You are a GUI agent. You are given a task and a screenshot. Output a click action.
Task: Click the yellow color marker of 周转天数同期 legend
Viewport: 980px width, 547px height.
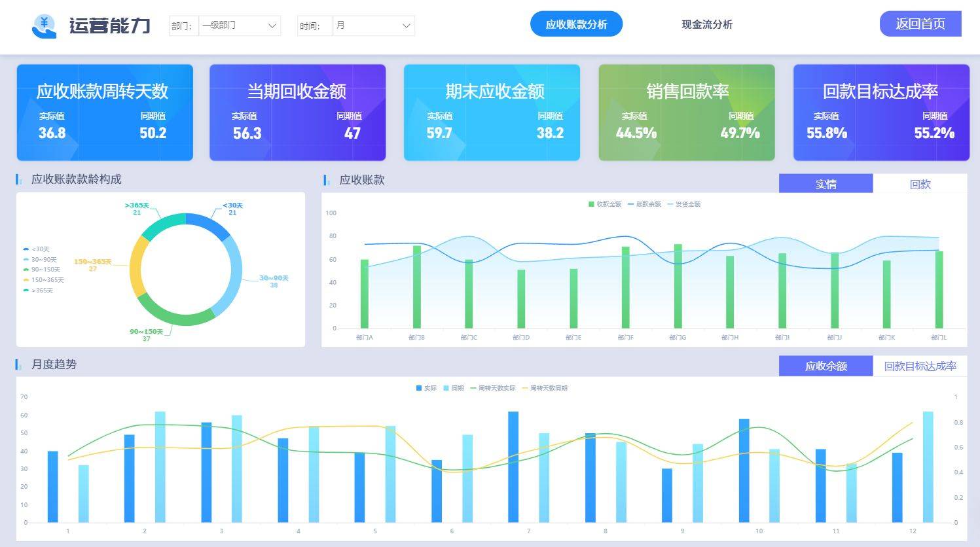524,387
